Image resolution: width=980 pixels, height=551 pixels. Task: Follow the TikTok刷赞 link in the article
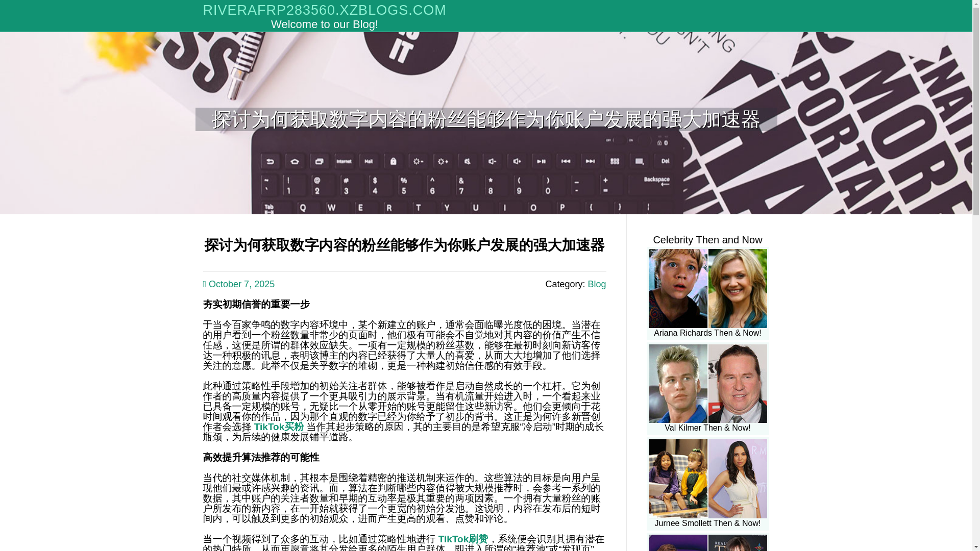[462, 539]
